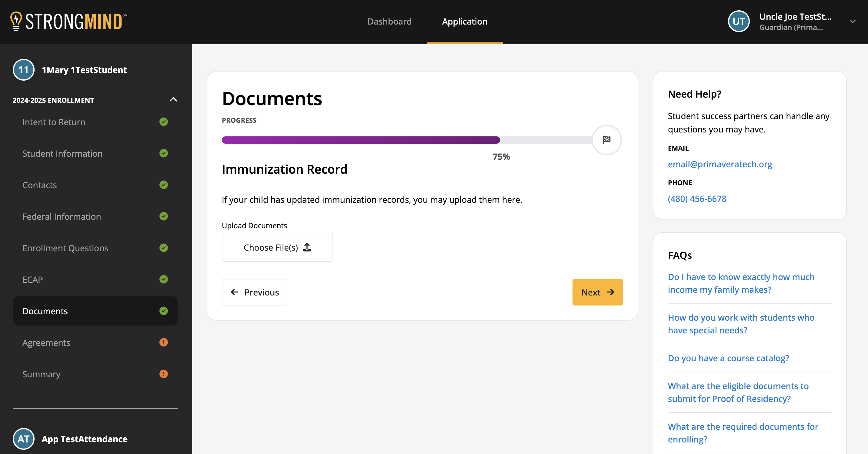868x454 pixels.
Task: Click the orange warning icon next to Agreements
Action: (164, 343)
